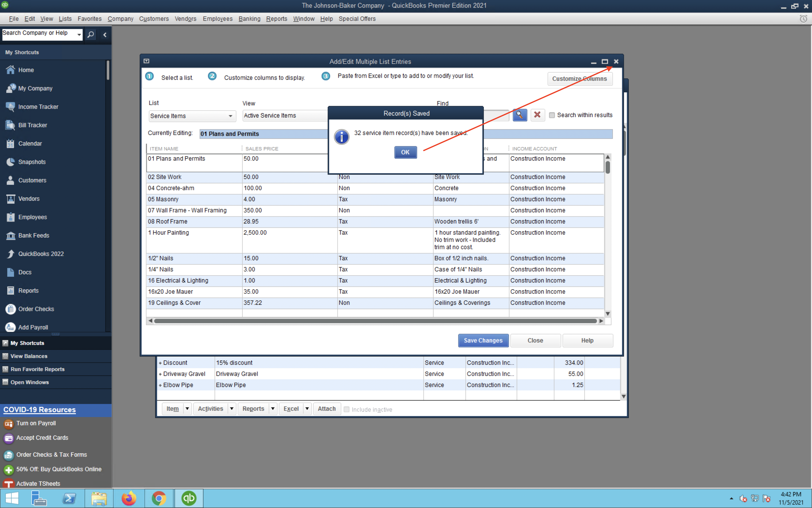This screenshot has width=812, height=508.
Task: Click the Attach button in Item List
Action: pyautogui.click(x=327, y=409)
